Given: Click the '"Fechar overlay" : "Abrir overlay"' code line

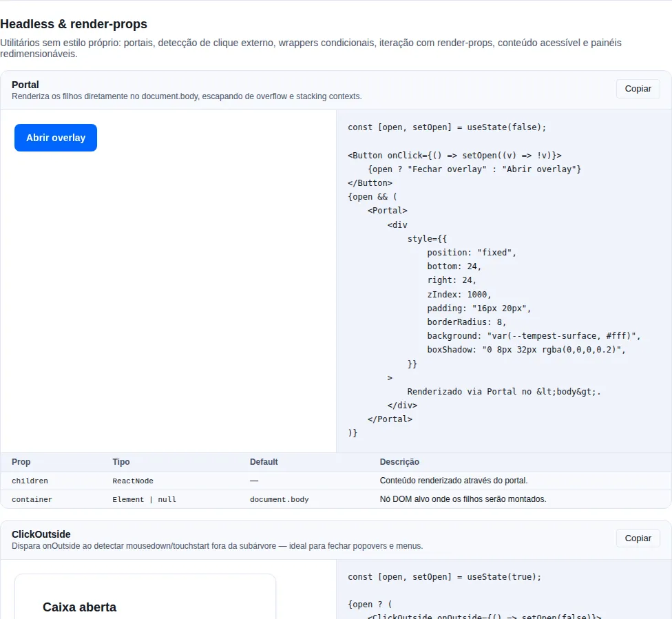Looking at the screenshot, I should (474, 169).
